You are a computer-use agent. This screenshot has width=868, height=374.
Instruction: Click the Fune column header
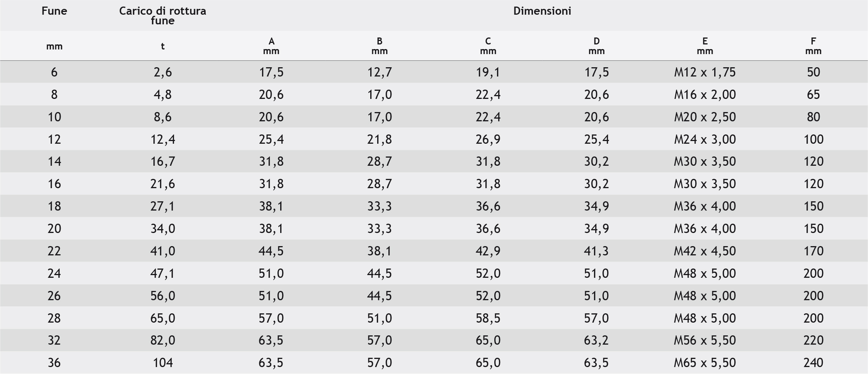(x=54, y=11)
